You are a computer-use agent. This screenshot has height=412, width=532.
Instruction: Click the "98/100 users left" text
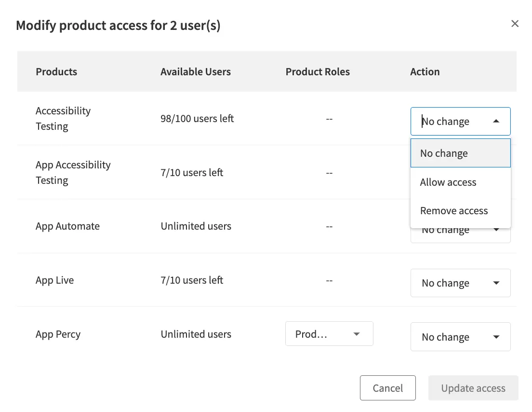pyautogui.click(x=197, y=119)
